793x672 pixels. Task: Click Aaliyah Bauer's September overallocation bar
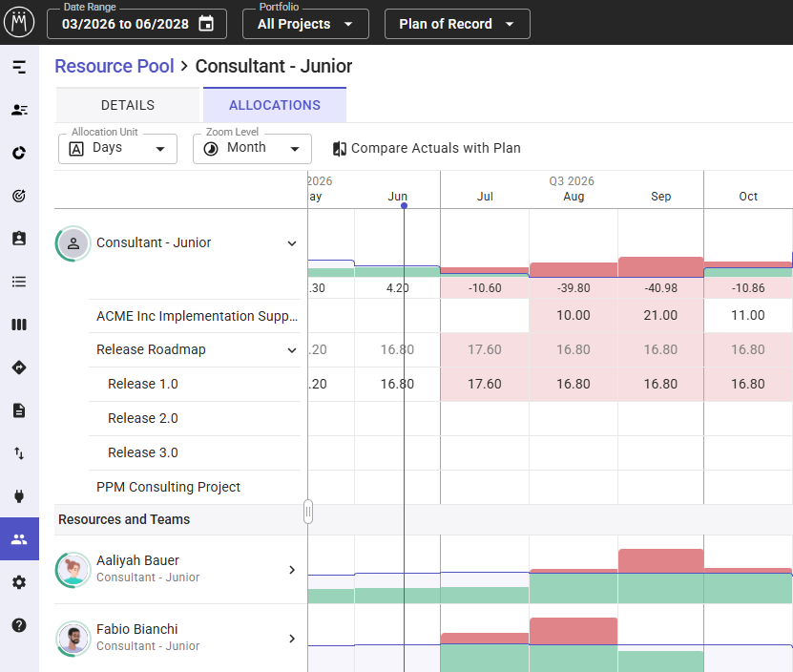coord(660,560)
